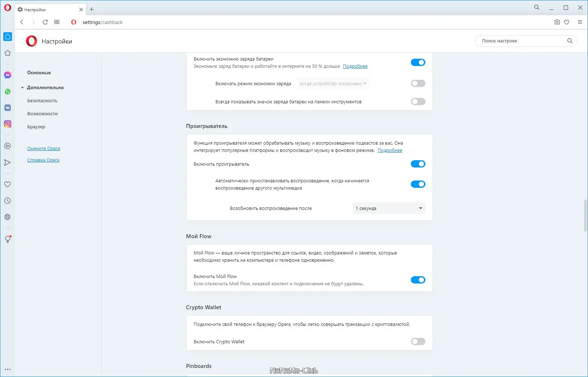Select Браузер in settings menu
This screenshot has height=377, width=588.
36,127
